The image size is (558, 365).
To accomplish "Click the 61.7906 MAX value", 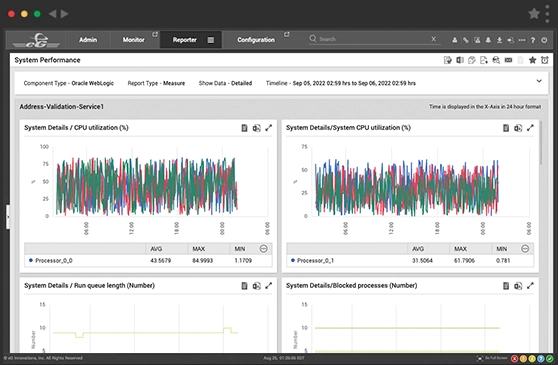I will (x=464, y=260).
